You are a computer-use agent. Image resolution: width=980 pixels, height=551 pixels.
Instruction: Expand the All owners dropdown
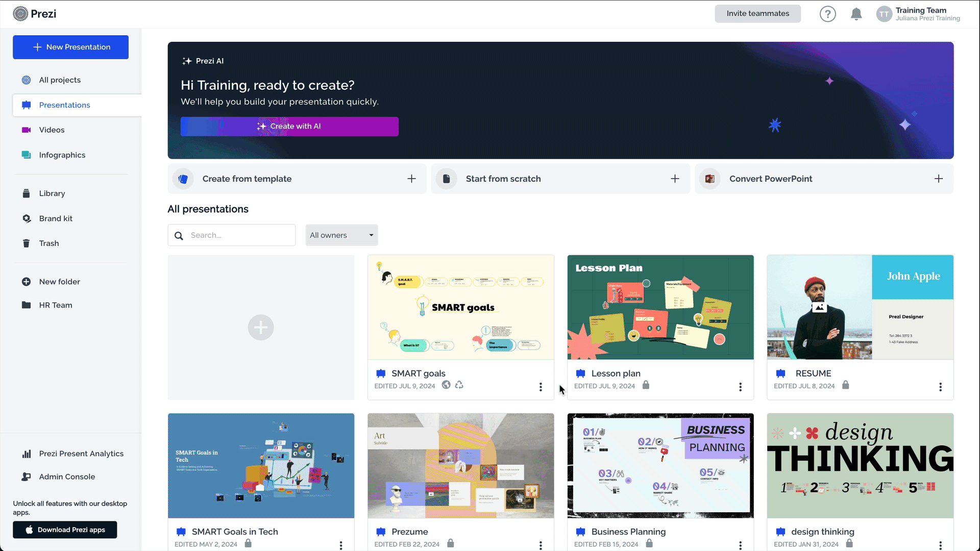click(341, 235)
